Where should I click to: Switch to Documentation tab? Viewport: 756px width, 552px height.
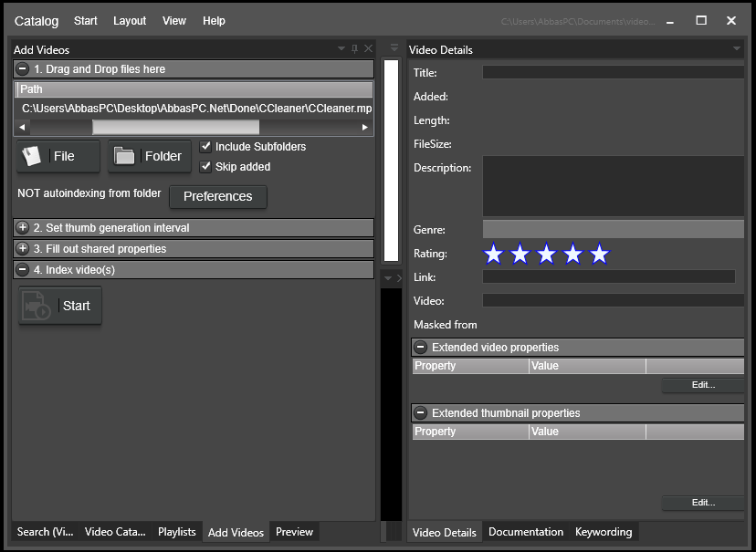[526, 532]
